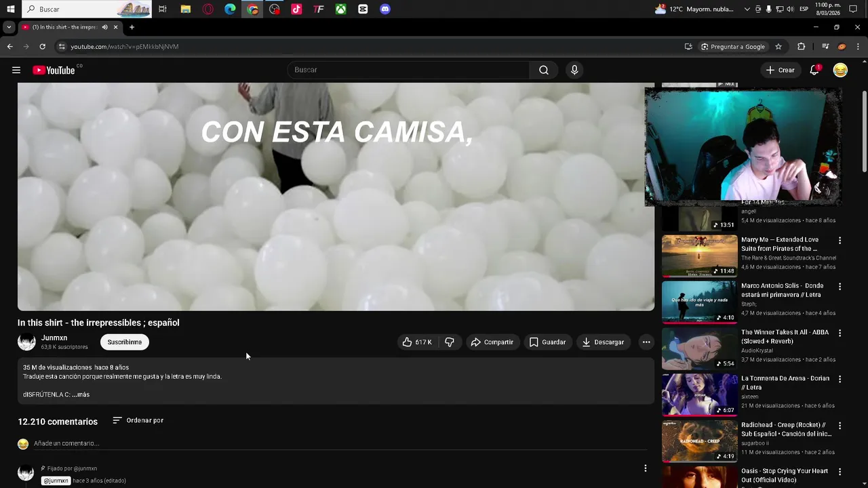Screen dimensions: 868x488
Task: Open more actions ellipsis under the video
Action: tap(646, 342)
